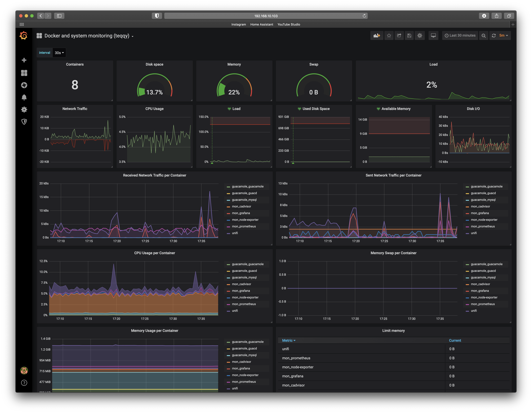Screen dimensions: 532x413
Task: Open the Share dashboard icon
Action: (399, 35)
